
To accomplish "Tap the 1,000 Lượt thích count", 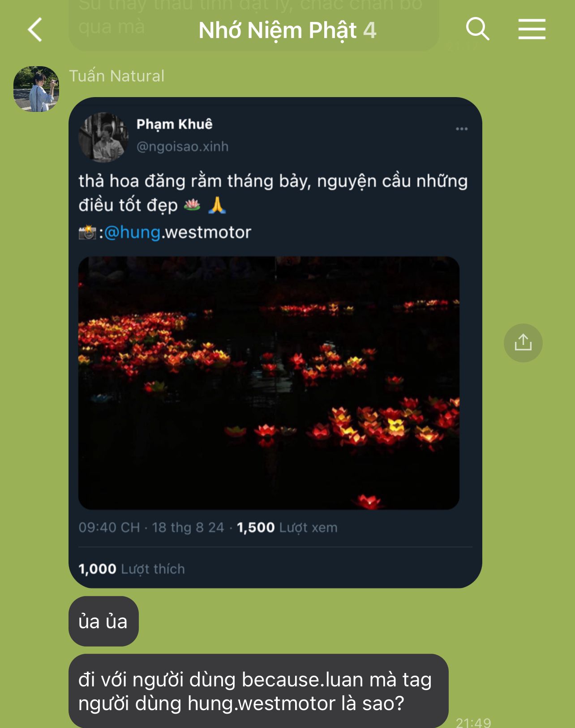I will click(132, 569).
